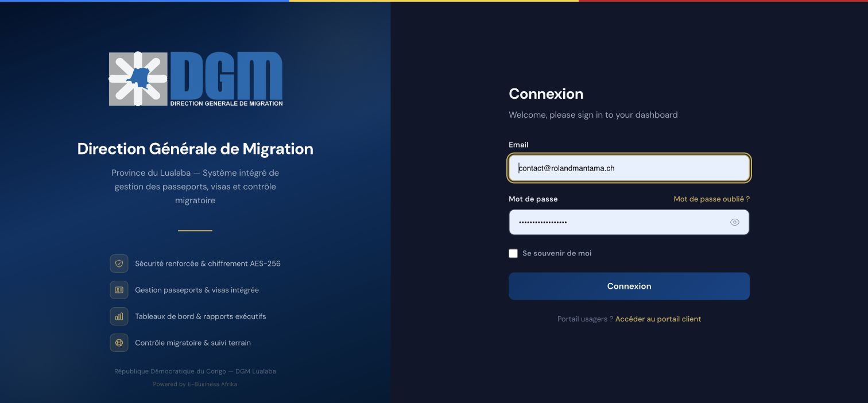Click the shield icon beside Sécurité renforcée
The image size is (868, 403).
coord(119,263)
